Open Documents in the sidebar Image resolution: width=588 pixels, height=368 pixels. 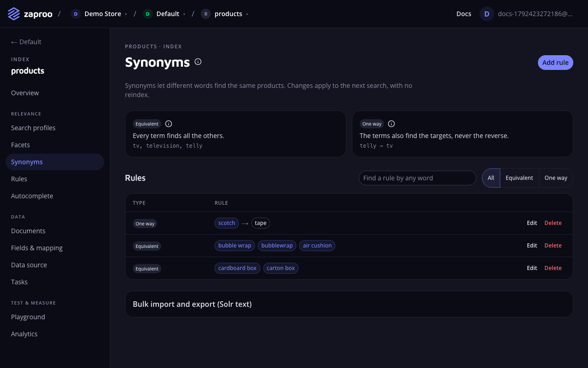coord(55,231)
